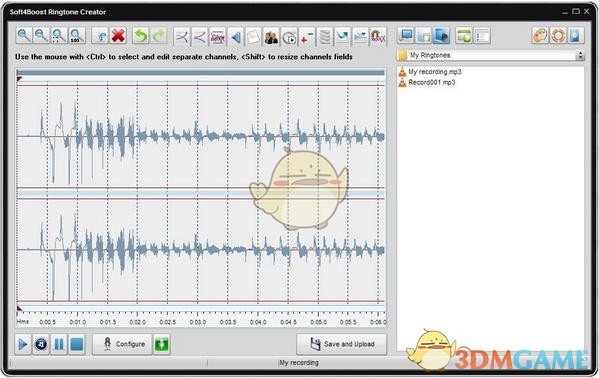The image size is (599, 378).
Task: Select My recording.mp3 in the file list
Action: [x=435, y=72]
